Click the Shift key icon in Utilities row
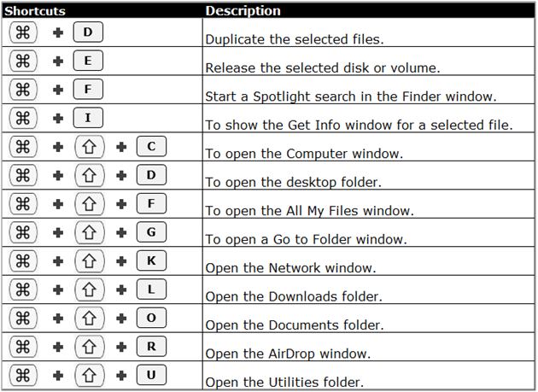The width and height of the screenshot is (538, 392). click(x=90, y=375)
